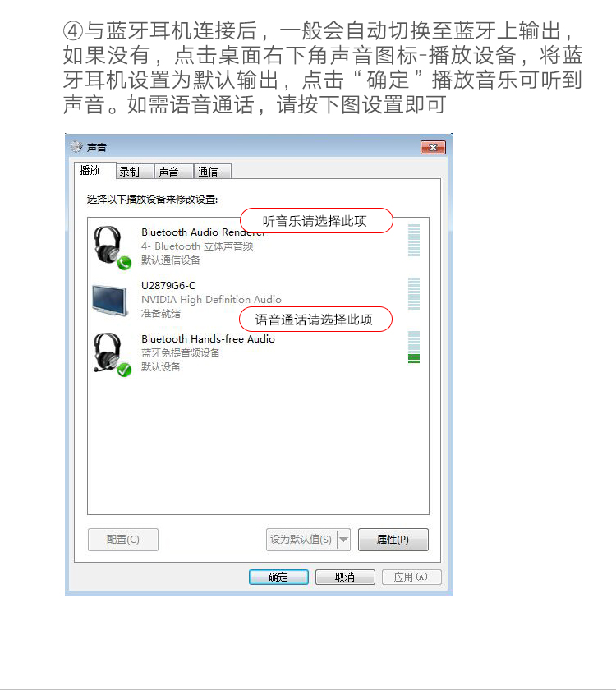Click the 取消 button
The width and height of the screenshot is (616, 690).
[345, 577]
